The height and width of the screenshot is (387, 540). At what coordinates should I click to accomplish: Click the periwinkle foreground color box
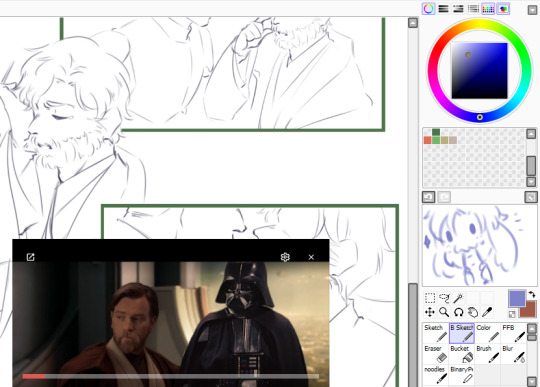[517, 298]
